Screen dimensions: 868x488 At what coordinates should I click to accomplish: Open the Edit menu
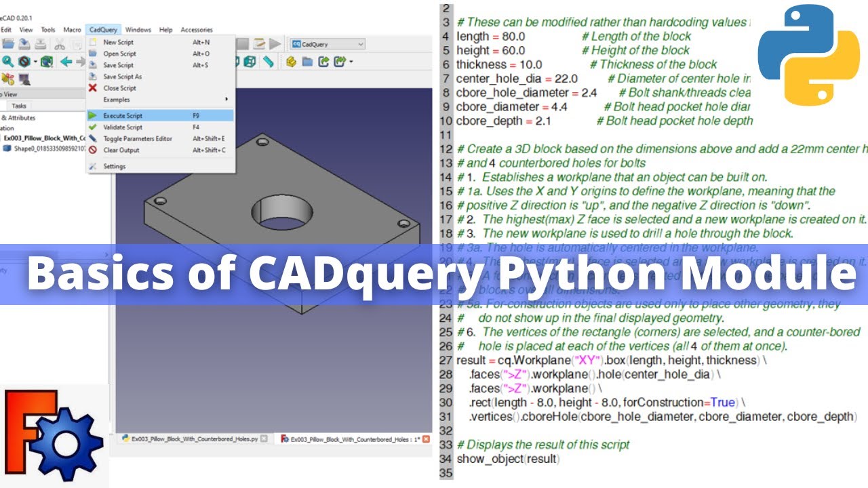click(x=5, y=30)
